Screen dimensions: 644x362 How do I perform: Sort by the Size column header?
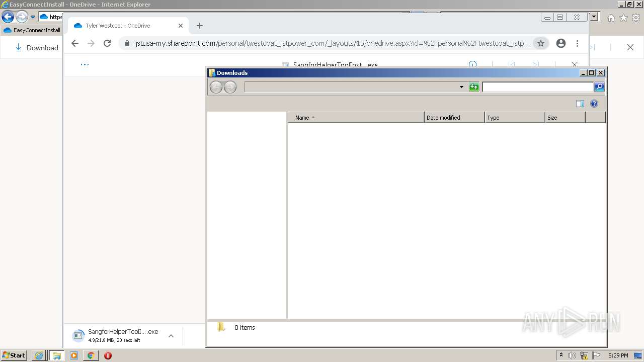tap(565, 118)
